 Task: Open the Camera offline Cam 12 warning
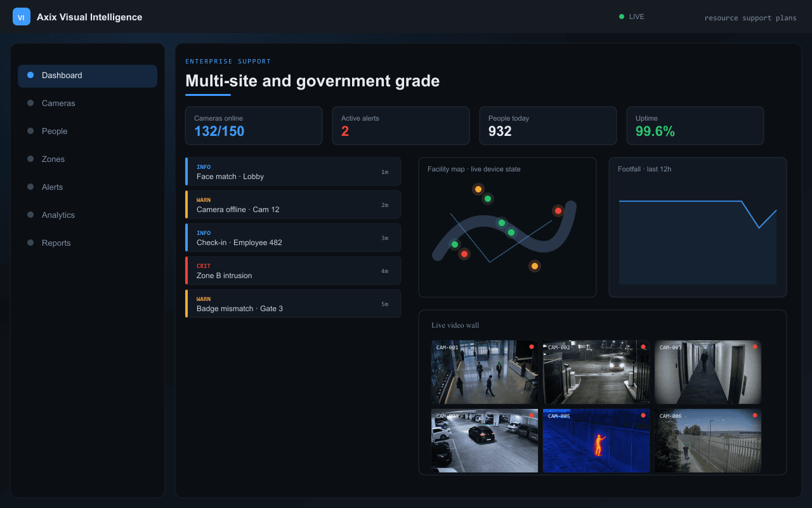[293, 204]
